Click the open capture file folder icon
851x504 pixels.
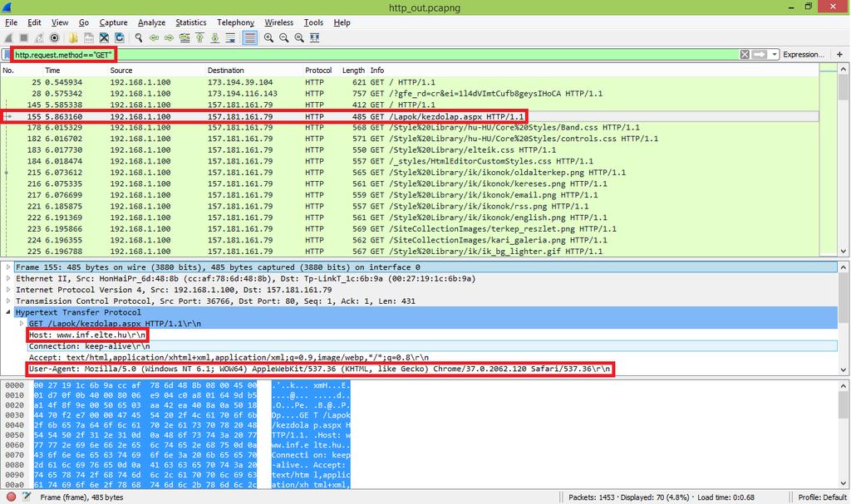(x=73, y=38)
